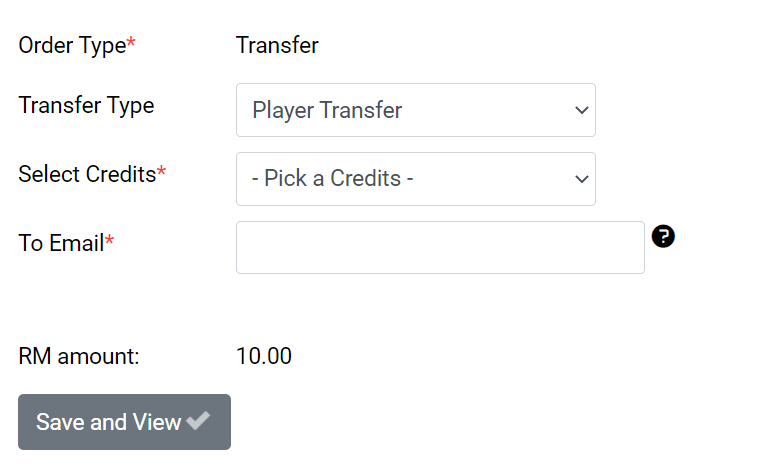Click the red asterisk beside Order Type
Image resolution: width=765 pixels, height=475 pixels.
(x=131, y=43)
